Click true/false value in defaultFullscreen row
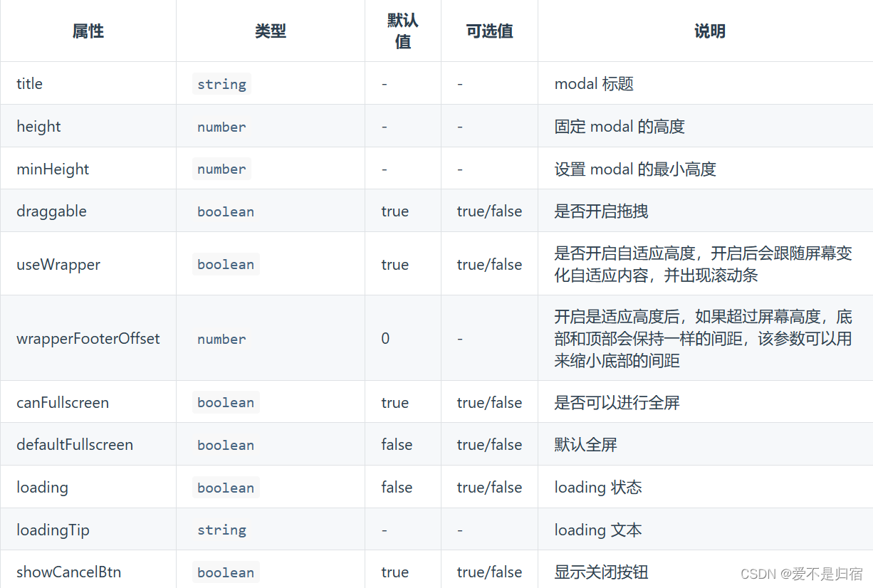This screenshot has height=588, width=873. (x=488, y=444)
